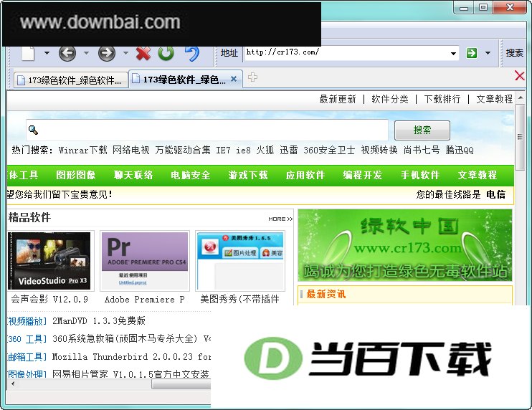Open the back history dropdown arrow
532x410 pixels.
click(86, 53)
